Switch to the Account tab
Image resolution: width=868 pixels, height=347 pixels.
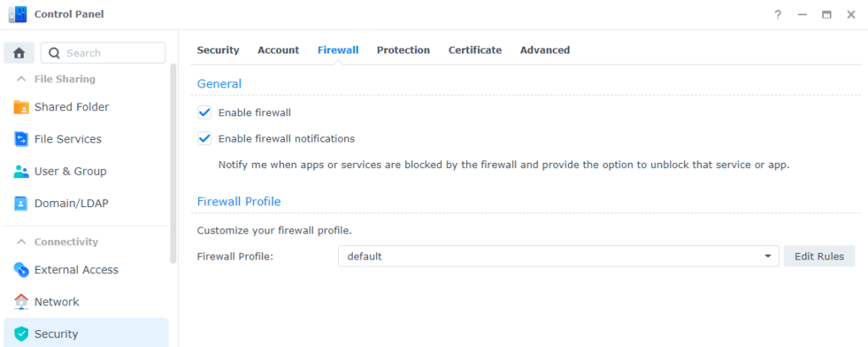click(278, 50)
